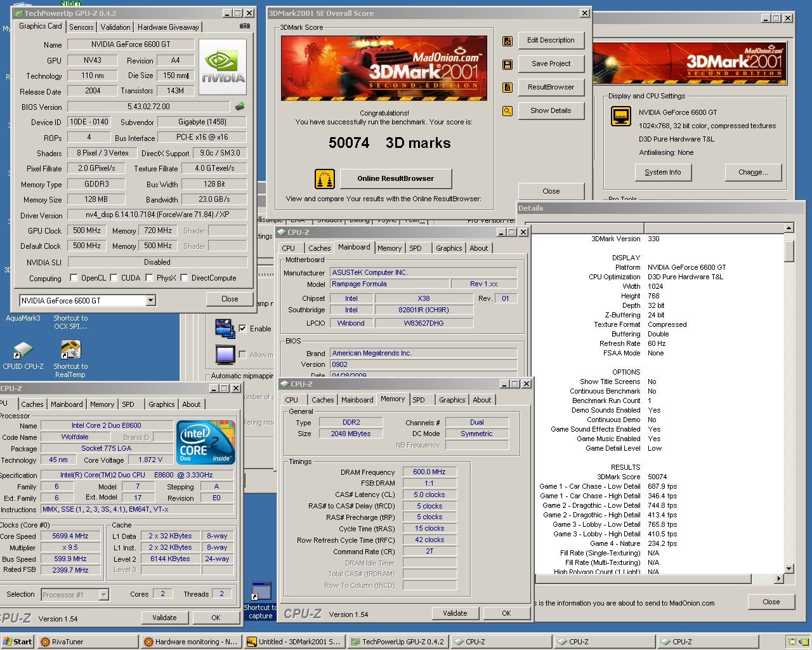
Task: Click Validate in CPU-Z processor window
Action: pyautogui.click(x=164, y=618)
